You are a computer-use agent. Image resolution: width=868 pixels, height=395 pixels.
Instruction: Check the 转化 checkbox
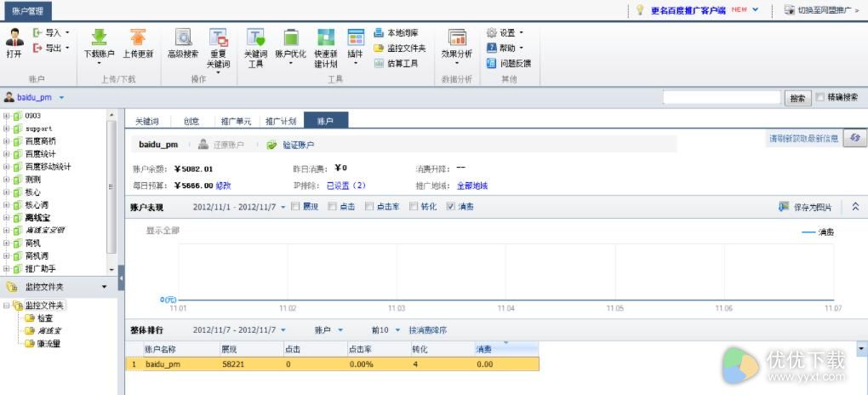point(414,206)
